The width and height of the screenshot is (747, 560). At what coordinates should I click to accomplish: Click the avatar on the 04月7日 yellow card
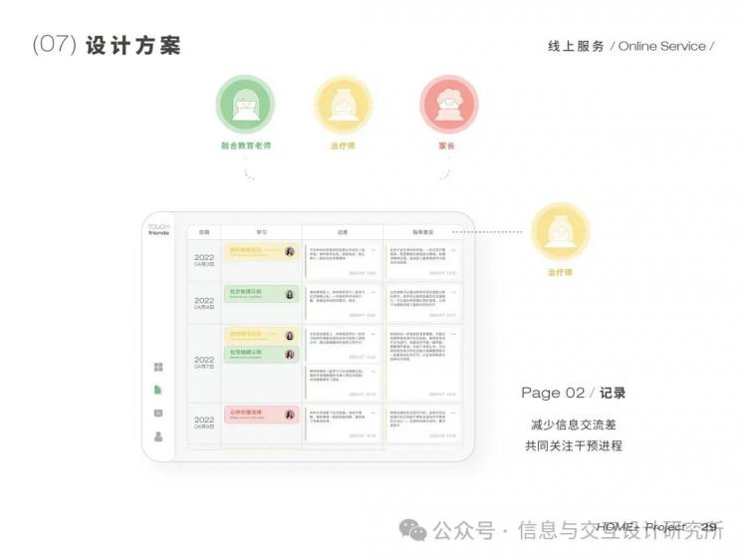[x=290, y=336]
